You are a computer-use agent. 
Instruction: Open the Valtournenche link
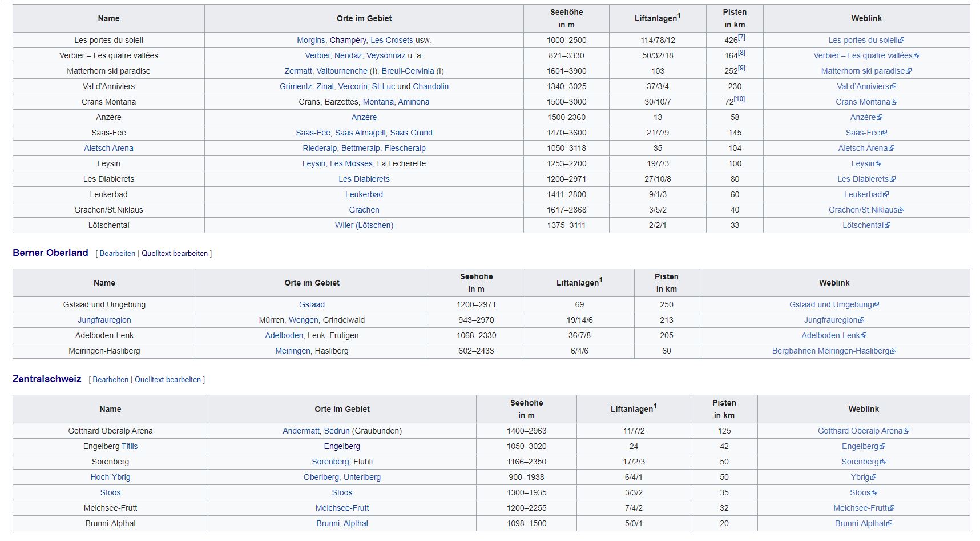click(342, 71)
